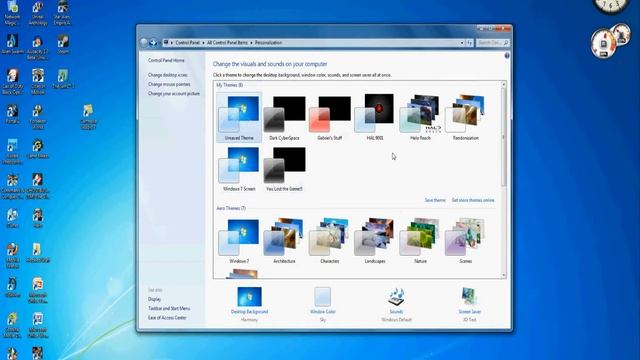
Task: Select the lone desktop folder icon
Action: [x=88, y=117]
